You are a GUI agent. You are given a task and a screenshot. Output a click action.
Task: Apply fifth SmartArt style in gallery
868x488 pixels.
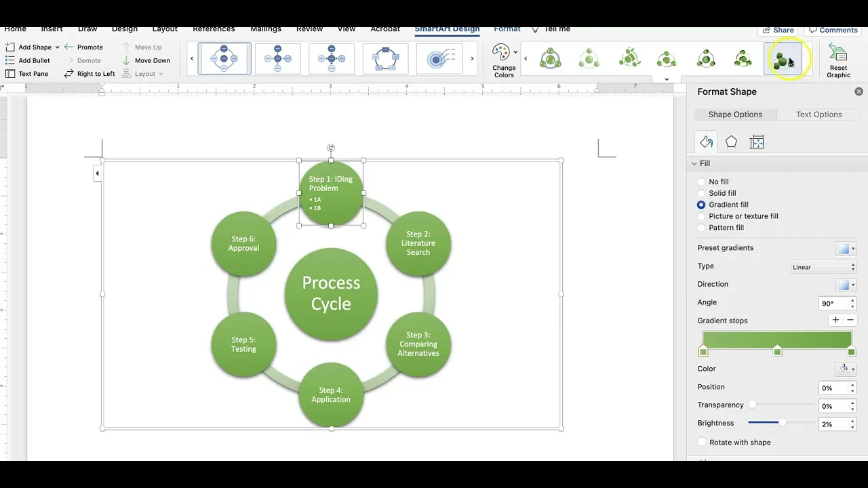click(706, 59)
